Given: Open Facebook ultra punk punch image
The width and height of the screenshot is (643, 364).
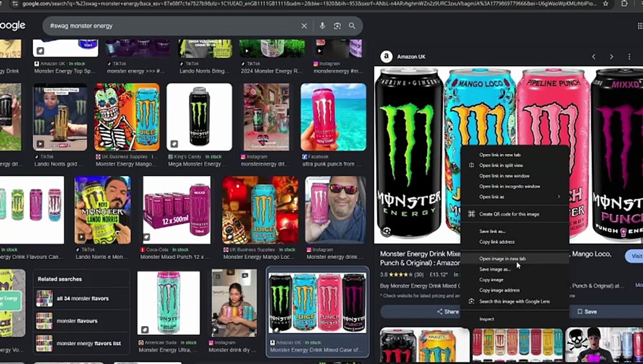Looking at the screenshot, I should coord(333,117).
